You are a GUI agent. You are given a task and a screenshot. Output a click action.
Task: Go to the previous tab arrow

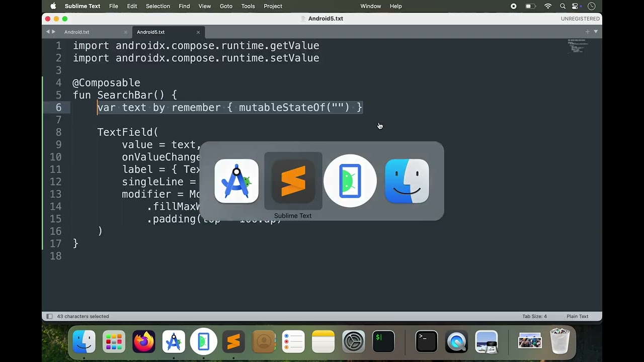(x=48, y=32)
